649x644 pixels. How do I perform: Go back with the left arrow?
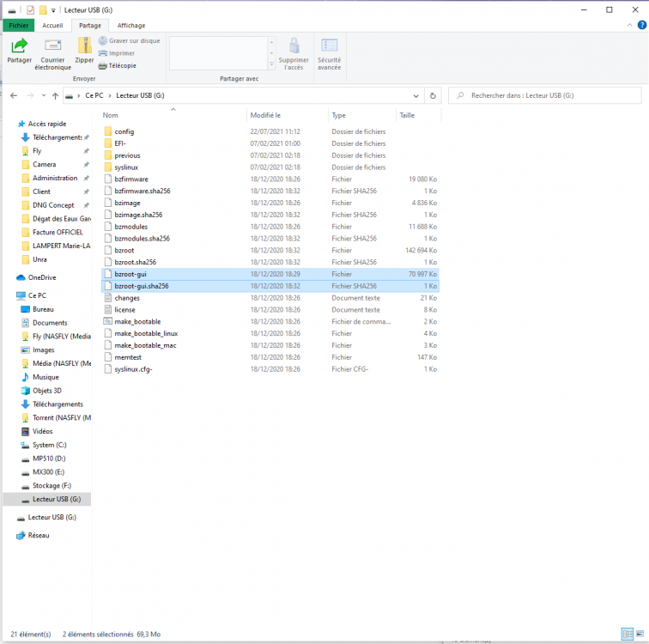14,95
